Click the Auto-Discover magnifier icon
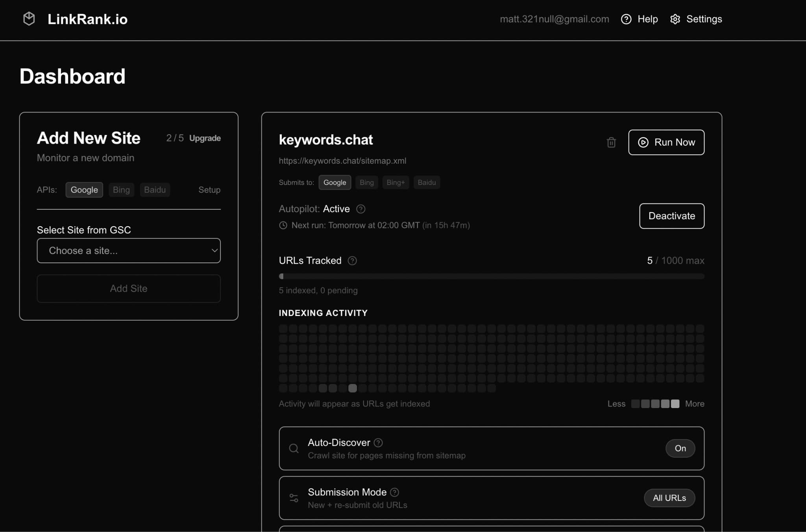 tap(294, 449)
